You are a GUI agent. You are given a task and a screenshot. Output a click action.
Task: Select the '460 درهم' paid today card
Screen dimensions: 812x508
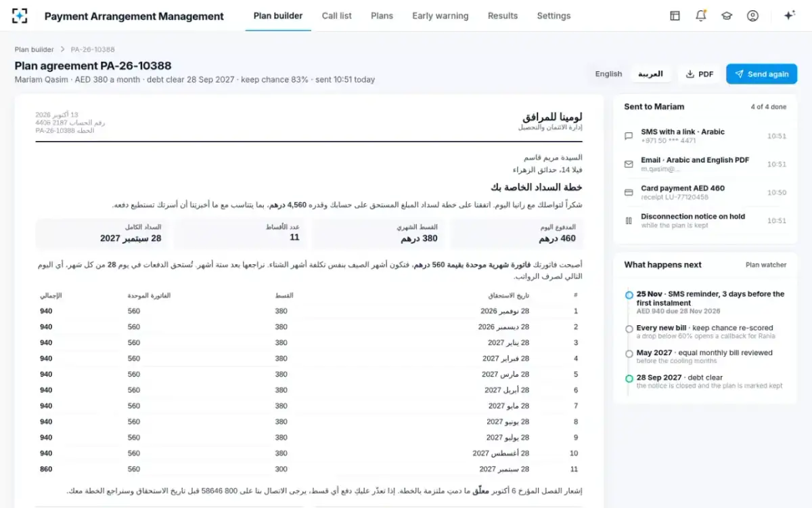[516, 234]
